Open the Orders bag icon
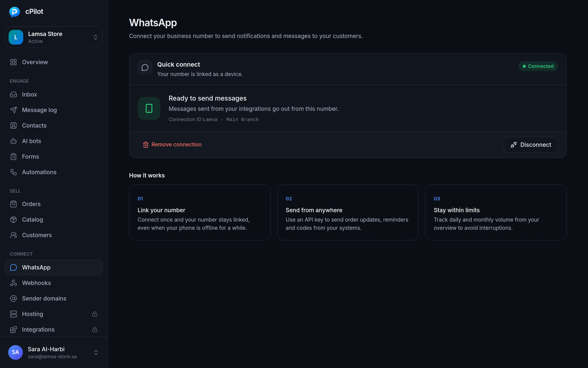 coord(13,204)
